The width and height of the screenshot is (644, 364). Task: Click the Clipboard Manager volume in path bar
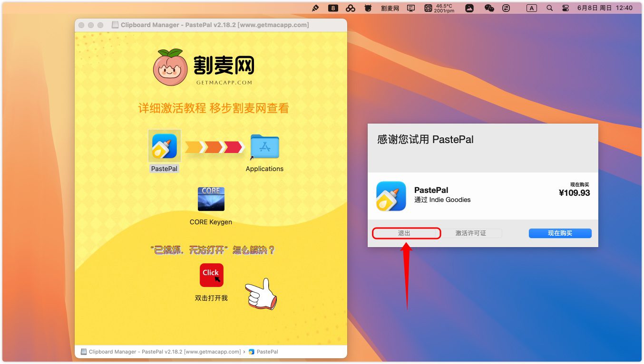coord(161,352)
